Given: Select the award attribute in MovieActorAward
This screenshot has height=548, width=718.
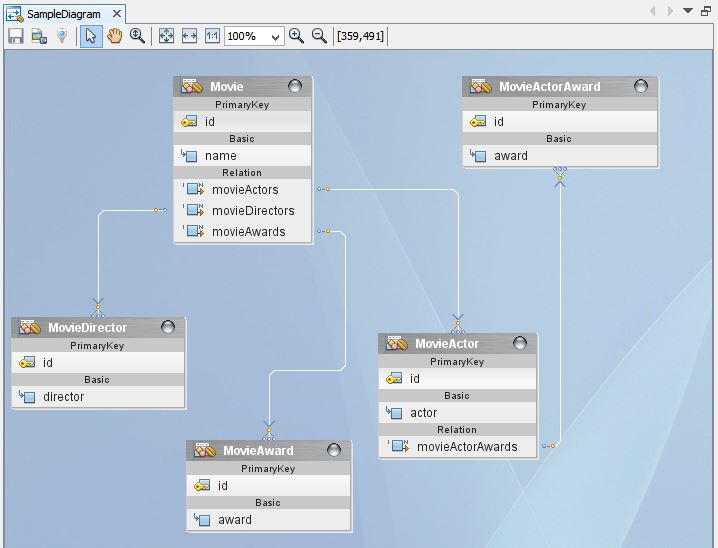Looking at the screenshot, I should click(511, 156).
